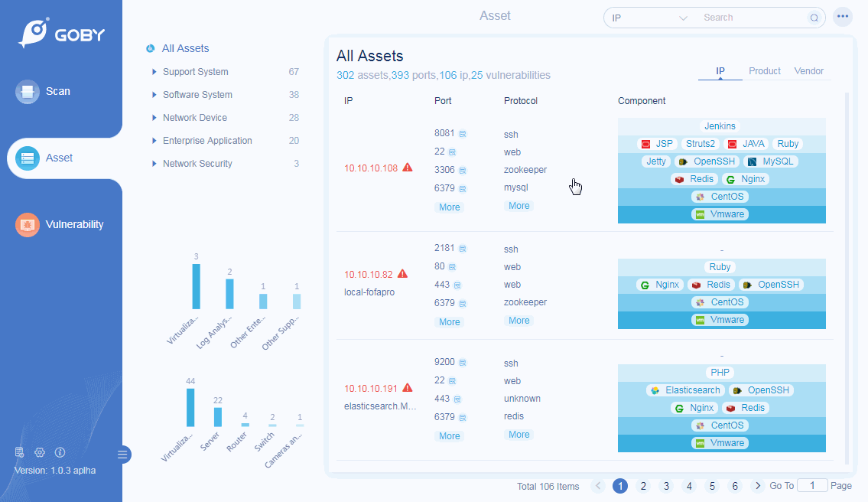The height and width of the screenshot is (502, 868).
Task: Click the MySQL component tag
Action: pyautogui.click(x=771, y=161)
